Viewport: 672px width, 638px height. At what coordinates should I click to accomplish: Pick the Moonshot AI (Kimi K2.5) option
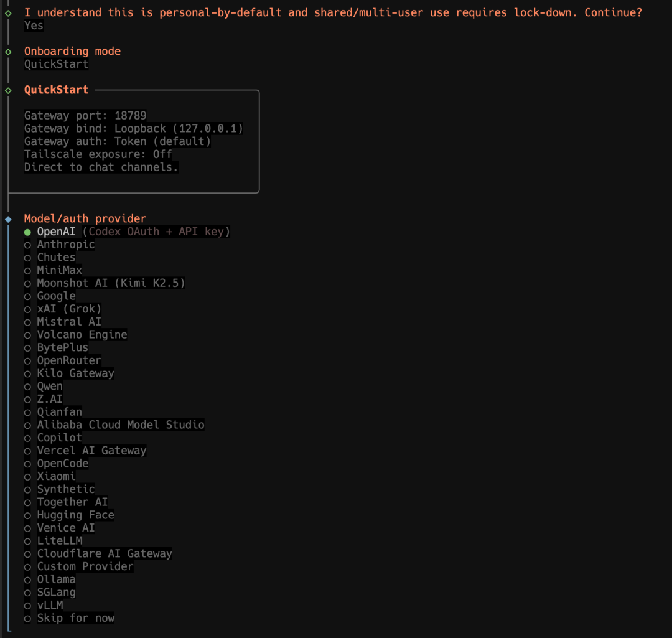click(x=111, y=283)
